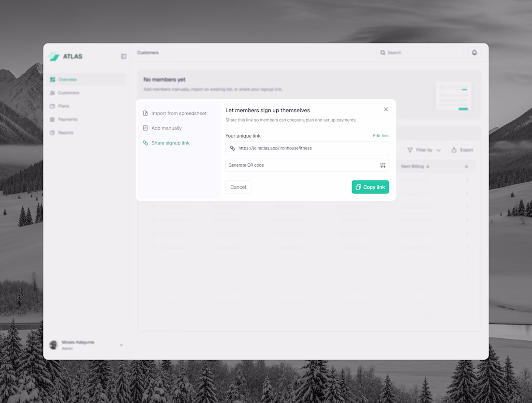The height and width of the screenshot is (403, 532).
Task: Click Moses Adegunle's avatar
Action: 54,345
